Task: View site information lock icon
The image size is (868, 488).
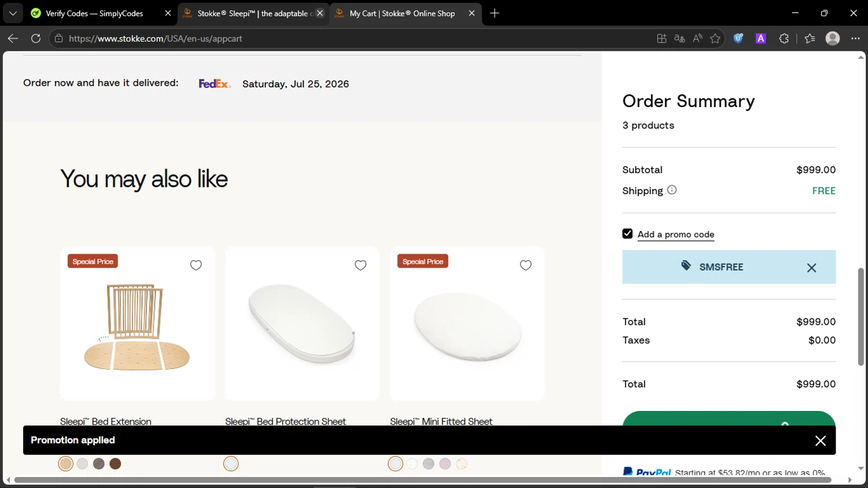Action: [x=58, y=38]
